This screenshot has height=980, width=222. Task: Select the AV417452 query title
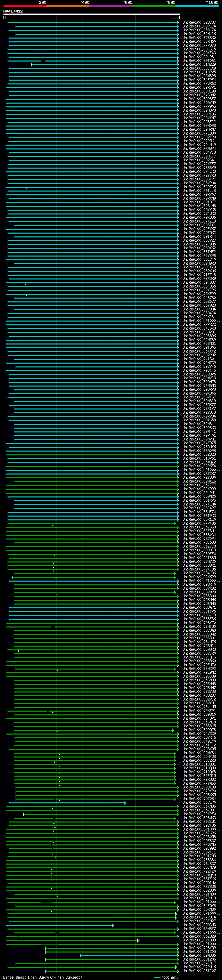tap(13, 11)
